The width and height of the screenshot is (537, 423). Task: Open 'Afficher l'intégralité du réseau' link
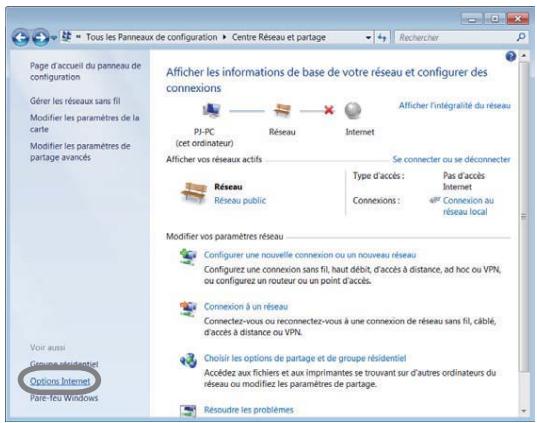pos(454,105)
